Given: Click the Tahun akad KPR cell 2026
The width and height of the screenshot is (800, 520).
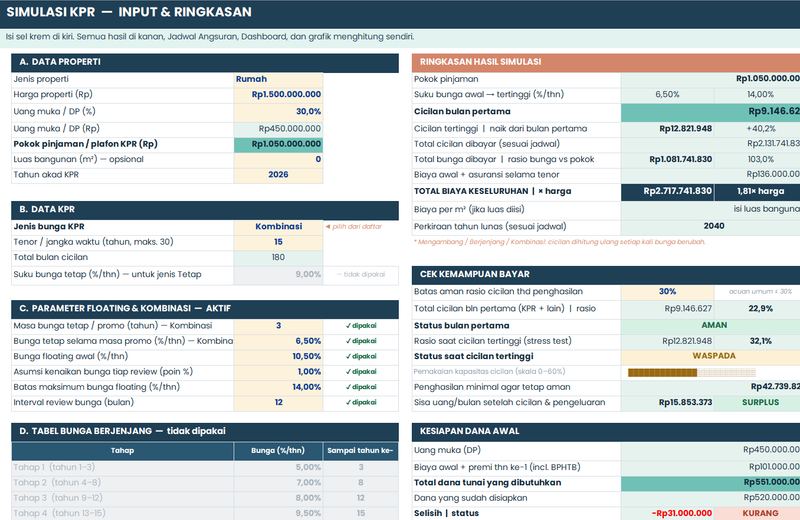Looking at the screenshot, I should click(x=278, y=175).
